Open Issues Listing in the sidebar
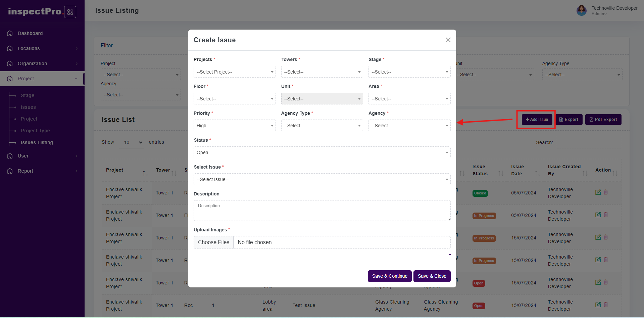Screen dimensions: 644x318 tap(37, 142)
